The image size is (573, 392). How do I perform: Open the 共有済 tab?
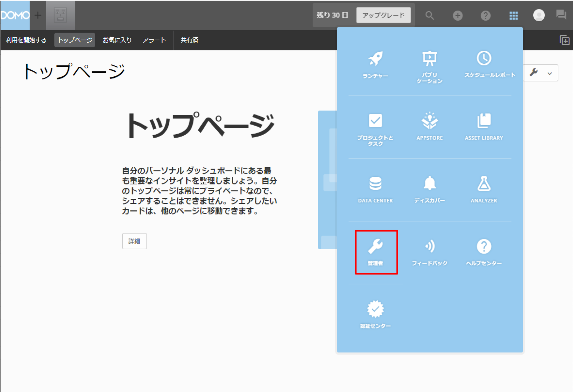point(190,40)
